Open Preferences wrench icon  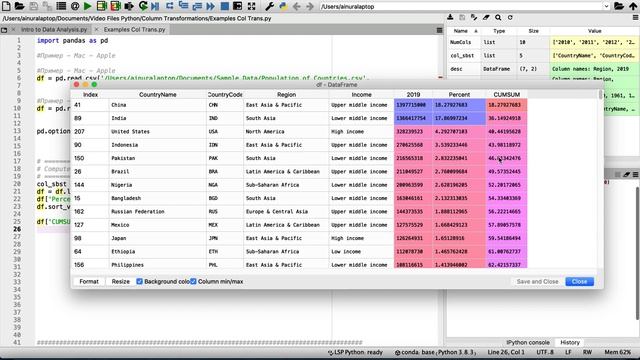pyautogui.click(x=269, y=6)
